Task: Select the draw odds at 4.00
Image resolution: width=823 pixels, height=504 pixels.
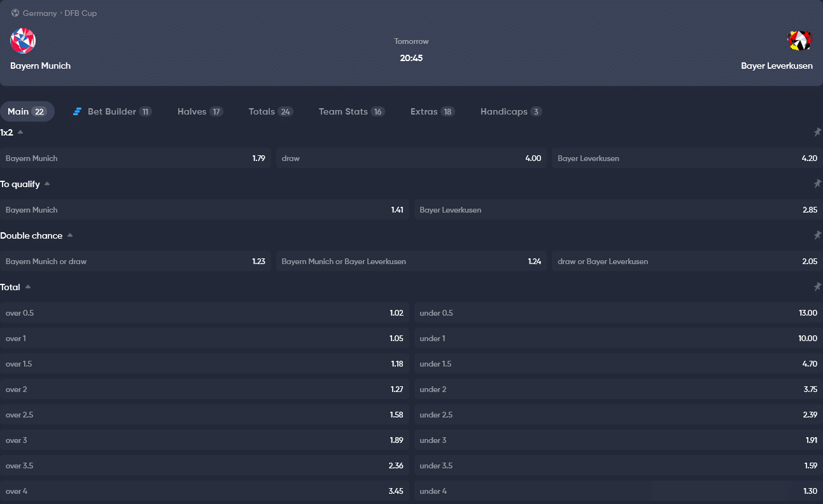Action: pos(411,158)
